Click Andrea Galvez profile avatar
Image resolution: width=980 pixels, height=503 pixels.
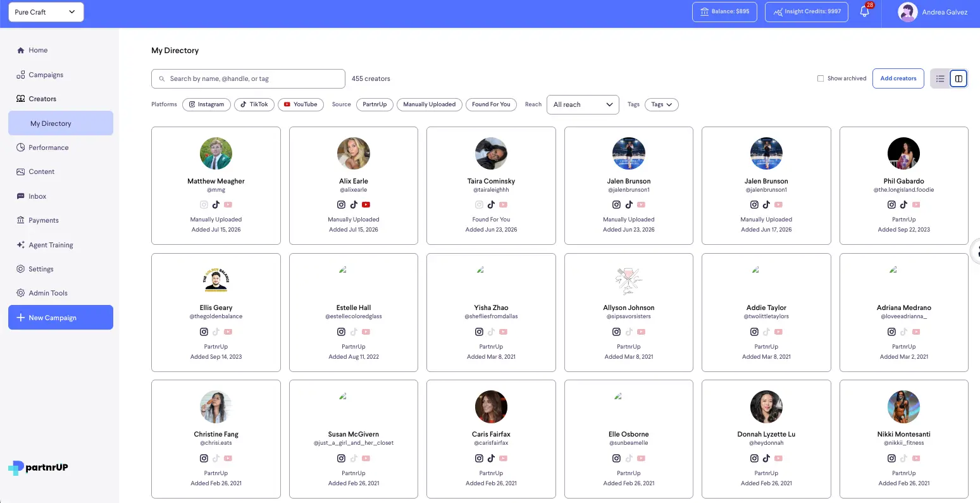(x=908, y=12)
